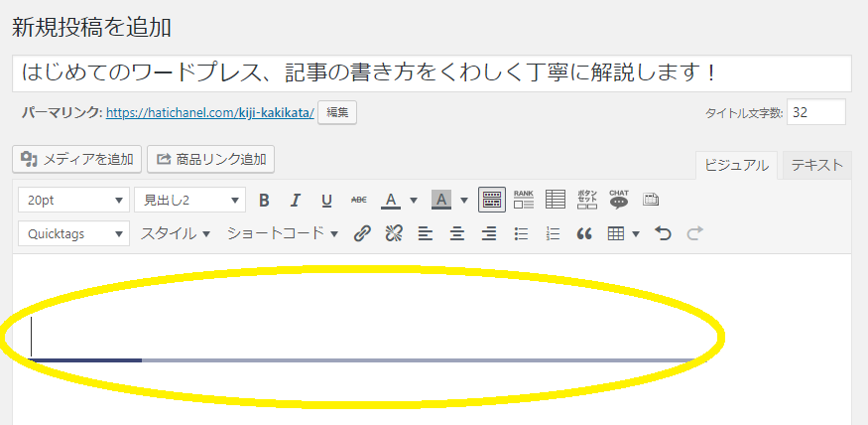This screenshot has height=425, width=868.
Task: Insert or edit a link
Action: pyautogui.click(x=361, y=233)
